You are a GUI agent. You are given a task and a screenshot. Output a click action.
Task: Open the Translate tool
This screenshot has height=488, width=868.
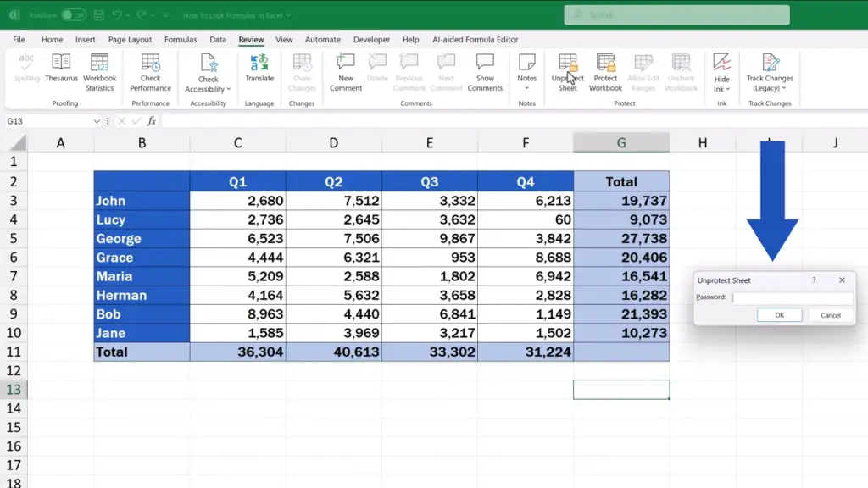pos(259,68)
